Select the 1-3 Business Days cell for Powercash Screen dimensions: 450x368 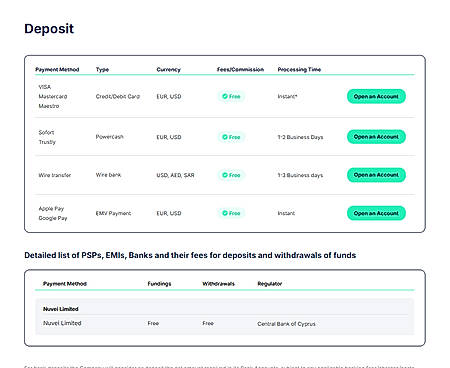[300, 137]
